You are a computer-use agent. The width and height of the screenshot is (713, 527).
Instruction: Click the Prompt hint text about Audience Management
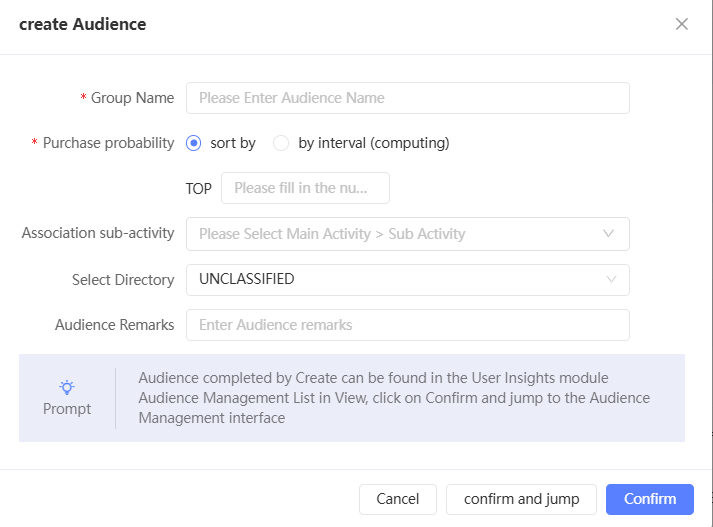[x=394, y=398]
